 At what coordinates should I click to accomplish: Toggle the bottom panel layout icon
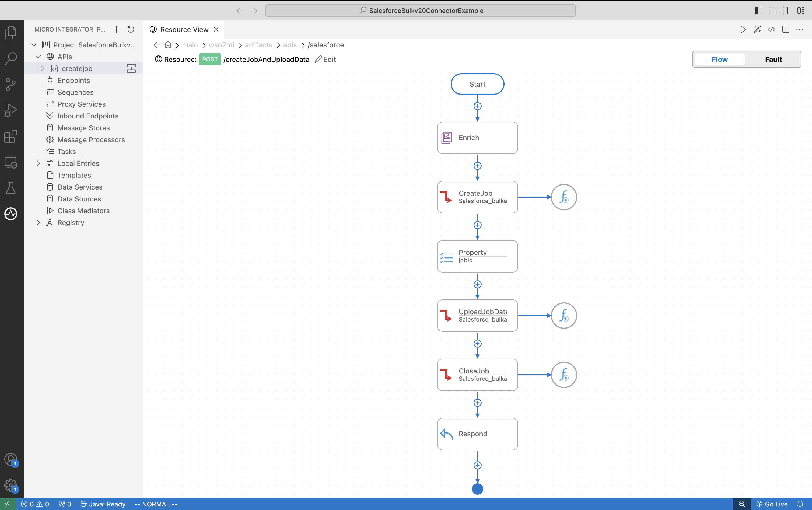[x=772, y=11]
